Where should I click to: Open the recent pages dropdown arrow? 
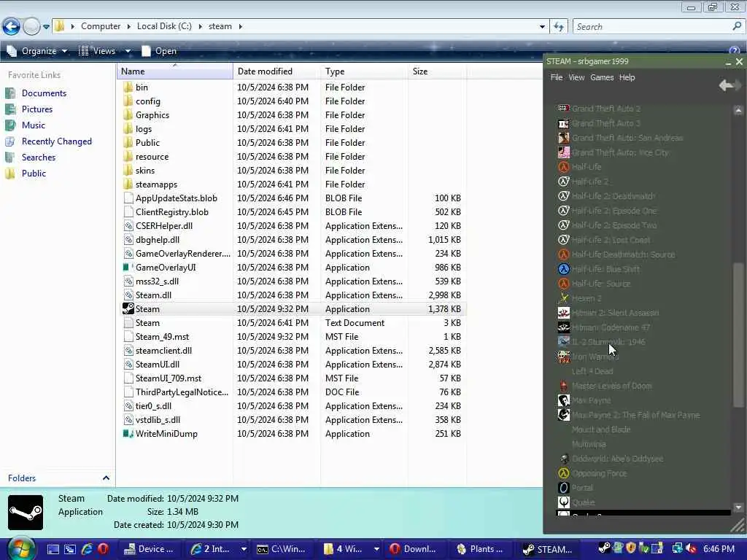pos(46,27)
